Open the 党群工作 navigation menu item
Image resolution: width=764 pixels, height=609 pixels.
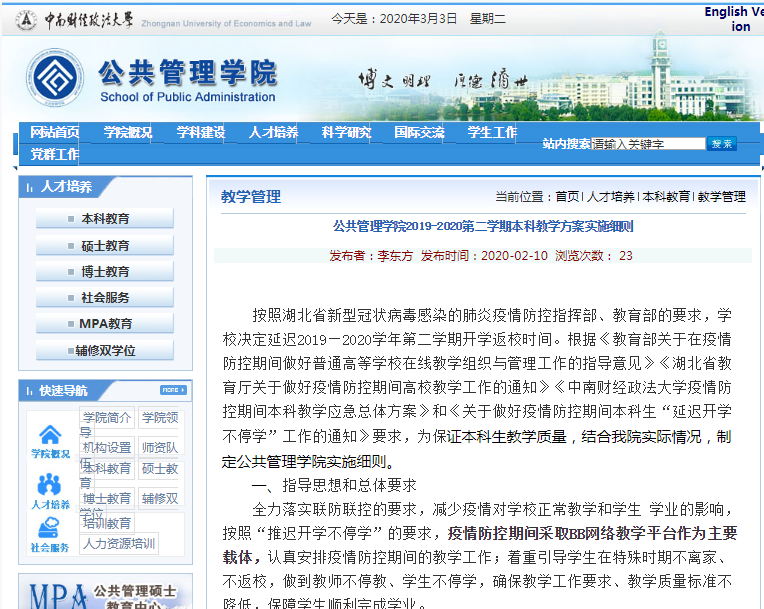point(55,154)
